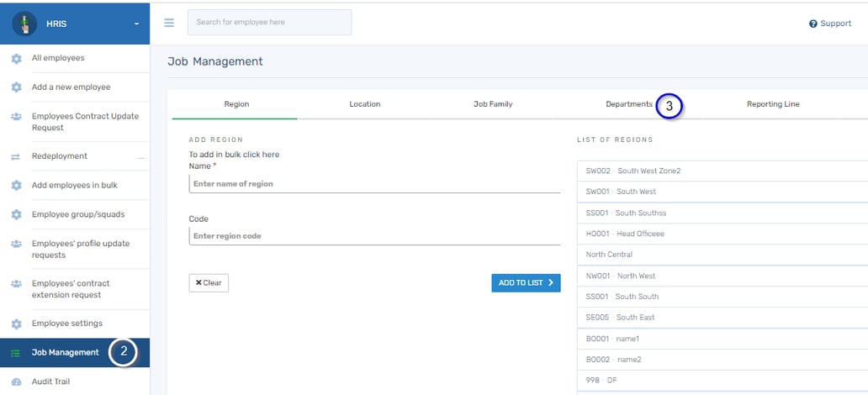Click the hamburger menu icon

coord(169,23)
